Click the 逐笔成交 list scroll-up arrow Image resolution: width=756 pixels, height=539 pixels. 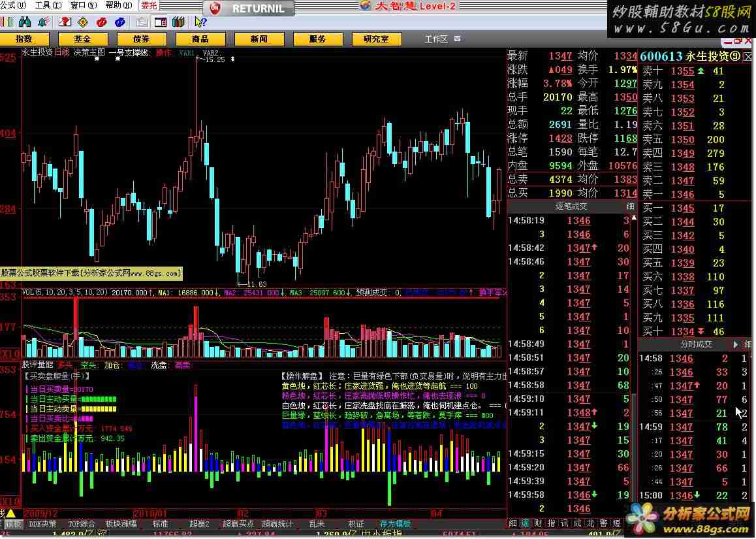pos(634,218)
